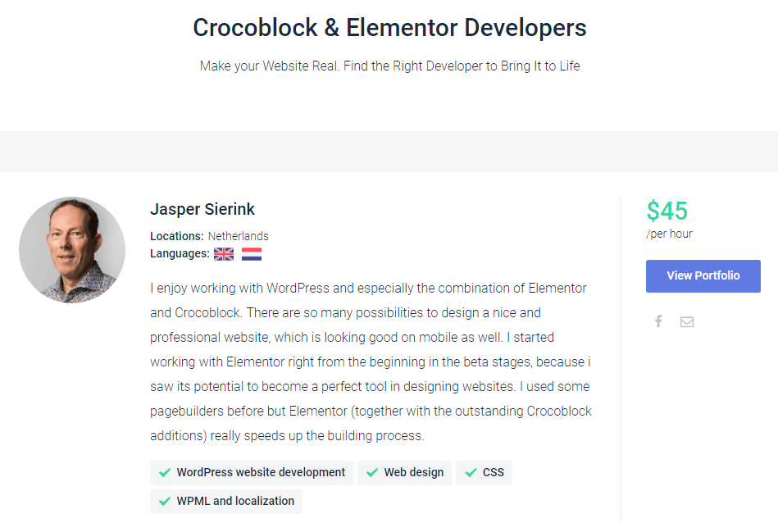Screen dimensions: 778x532
Task: Open the Jasper Sierink name heading
Action: pyautogui.click(x=202, y=209)
